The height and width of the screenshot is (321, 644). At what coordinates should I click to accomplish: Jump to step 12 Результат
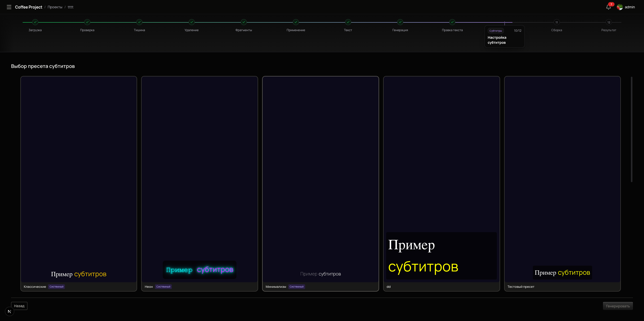[x=609, y=22]
